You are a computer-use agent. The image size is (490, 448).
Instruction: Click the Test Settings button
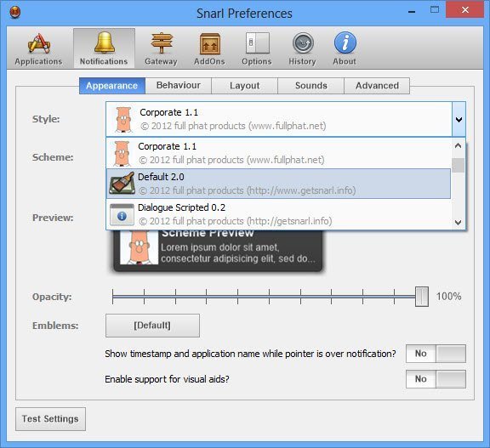[x=50, y=418]
